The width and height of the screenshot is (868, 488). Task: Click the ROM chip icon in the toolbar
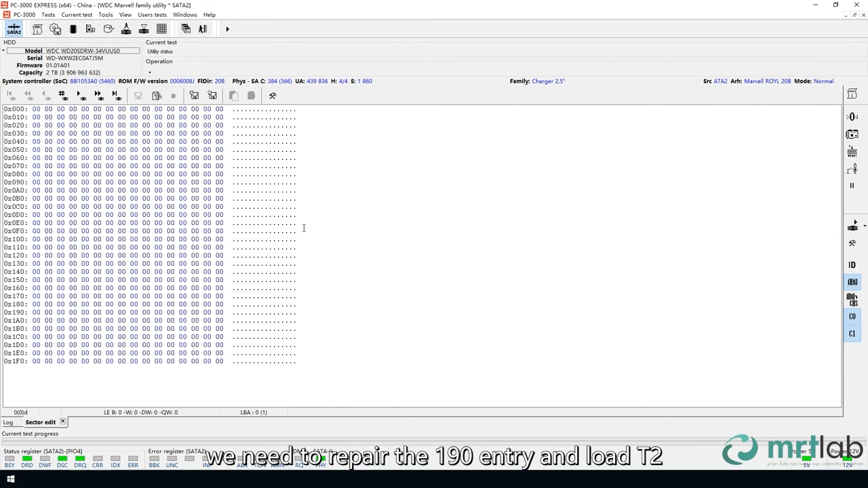point(73,29)
